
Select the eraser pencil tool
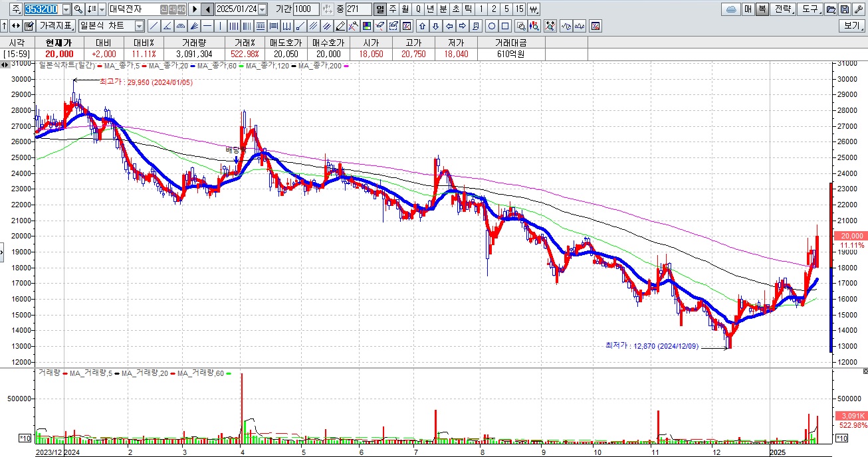pyautogui.click(x=340, y=26)
